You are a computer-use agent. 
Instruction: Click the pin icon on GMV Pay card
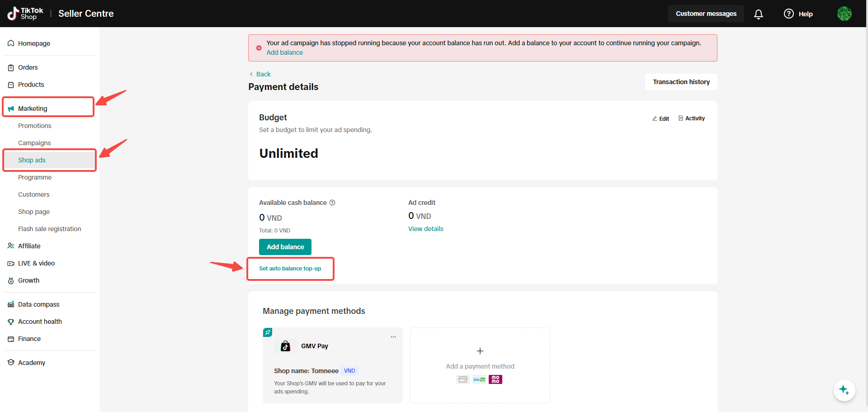tap(268, 332)
